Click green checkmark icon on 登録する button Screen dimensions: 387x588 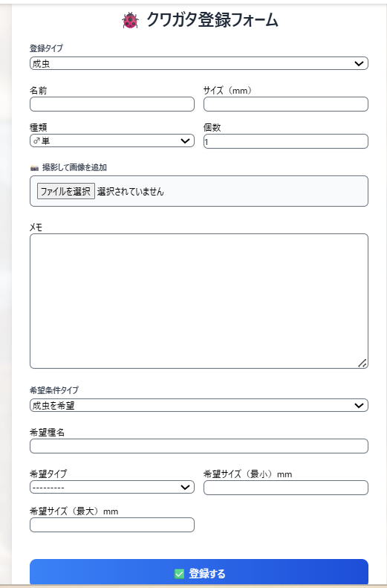click(180, 573)
